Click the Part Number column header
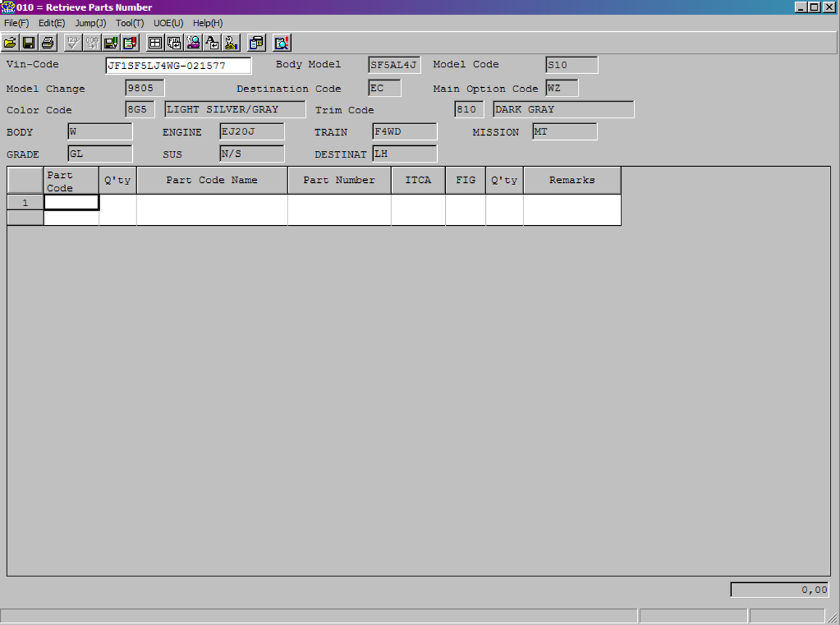The width and height of the screenshot is (840, 625). click(339, 180)
